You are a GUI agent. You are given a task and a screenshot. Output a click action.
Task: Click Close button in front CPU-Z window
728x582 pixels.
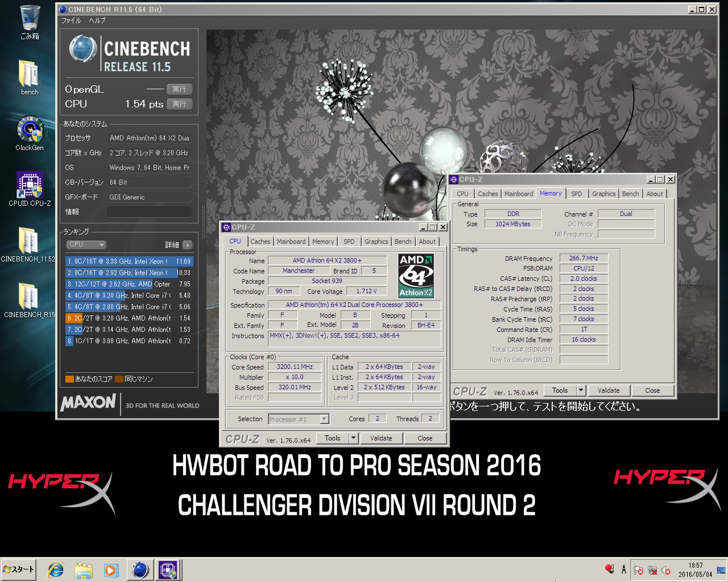[425, 438]
